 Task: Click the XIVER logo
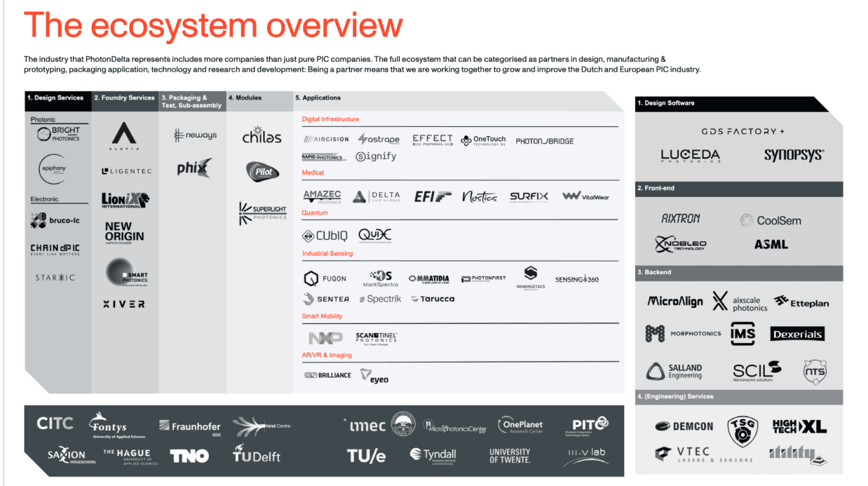click(x=125, y=304)
